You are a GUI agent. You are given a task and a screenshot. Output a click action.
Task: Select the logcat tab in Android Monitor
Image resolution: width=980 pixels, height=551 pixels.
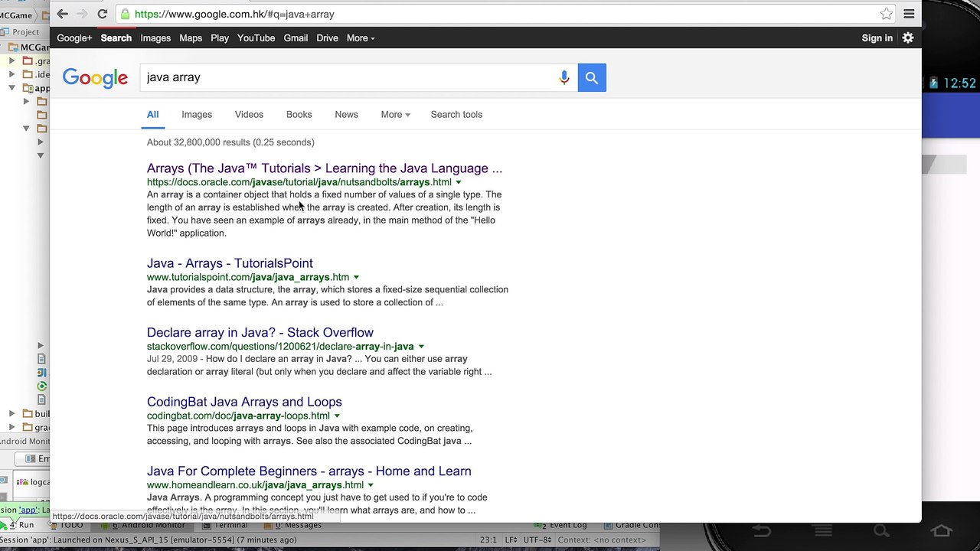click(33, 482)
